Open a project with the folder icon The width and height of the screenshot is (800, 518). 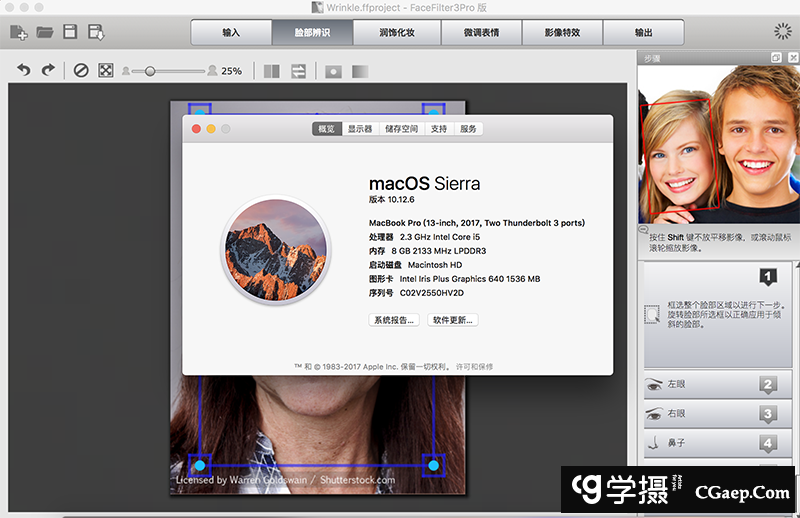[x=45, y=33]
